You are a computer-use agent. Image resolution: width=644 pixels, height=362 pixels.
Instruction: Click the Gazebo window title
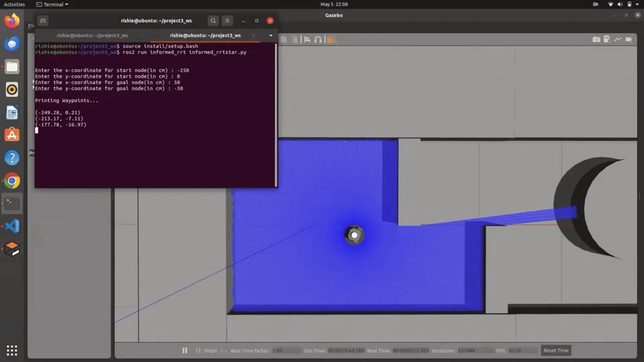click(x=334, y=15)
